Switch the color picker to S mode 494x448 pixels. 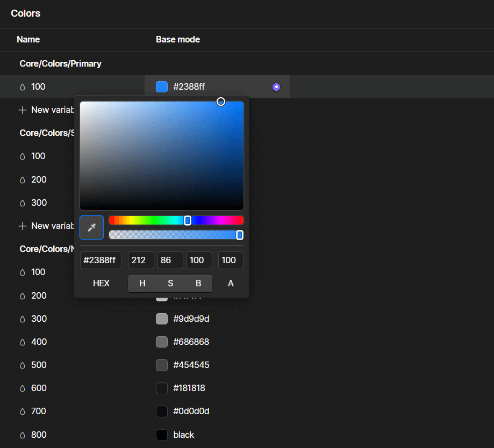tap(170, 283)
